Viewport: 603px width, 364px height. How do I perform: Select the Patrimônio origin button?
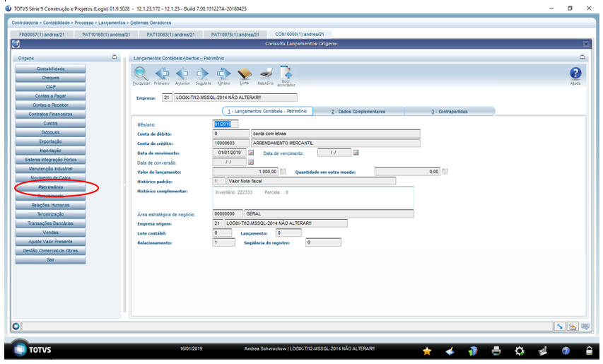[50, 187]
